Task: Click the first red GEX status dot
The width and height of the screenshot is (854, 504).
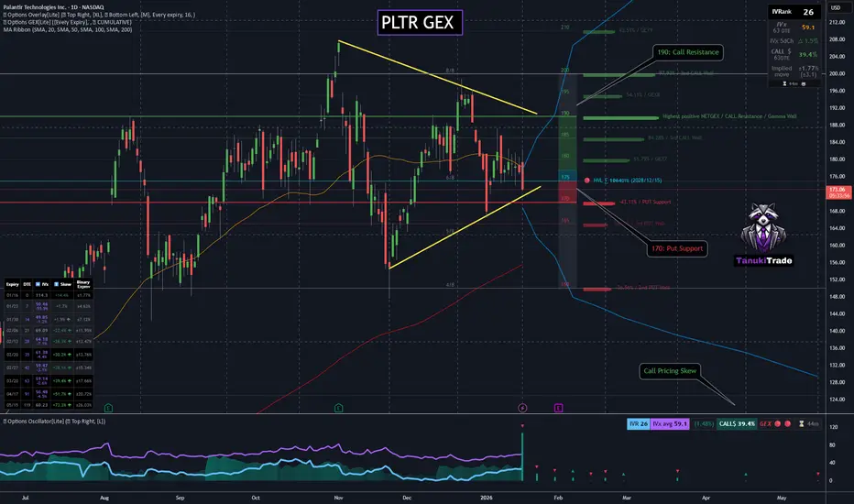Action: 778,424
